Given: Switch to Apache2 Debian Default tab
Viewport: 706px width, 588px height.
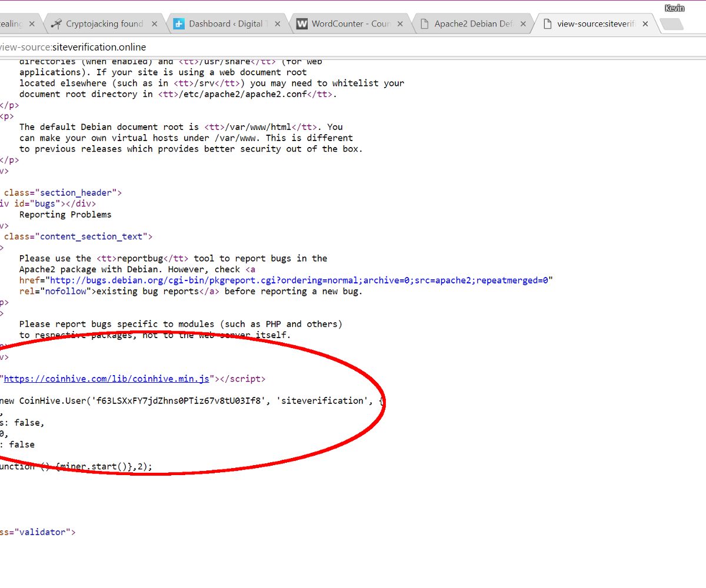Looking at the screenshot, I should pyautogui.click(x=474, y=24).
